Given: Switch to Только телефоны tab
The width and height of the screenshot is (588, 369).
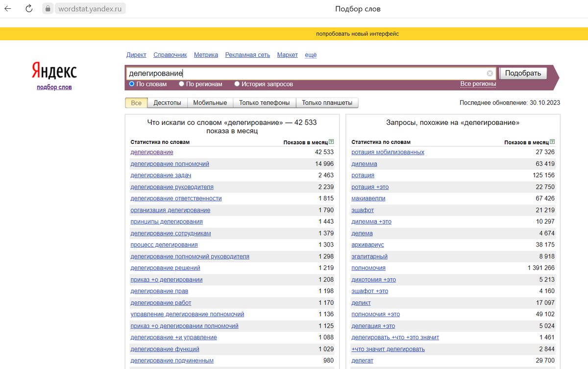Looking at the screenshot, I should point(264,103).
